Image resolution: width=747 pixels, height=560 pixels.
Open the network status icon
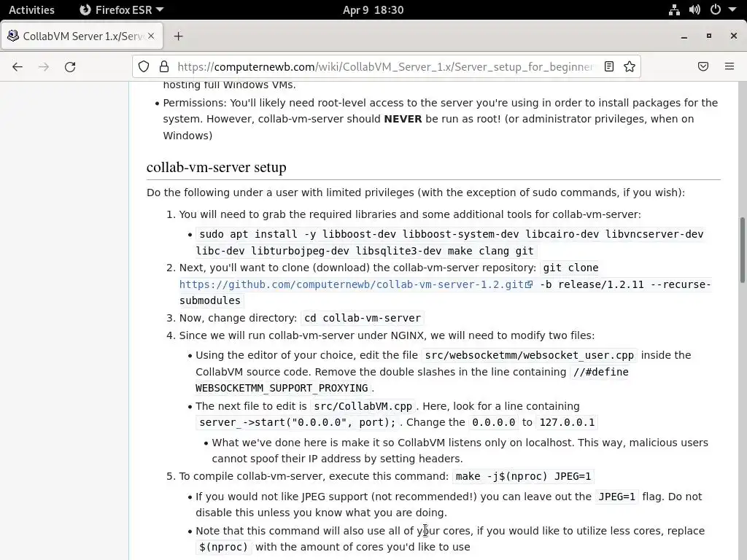pos(674,10)
